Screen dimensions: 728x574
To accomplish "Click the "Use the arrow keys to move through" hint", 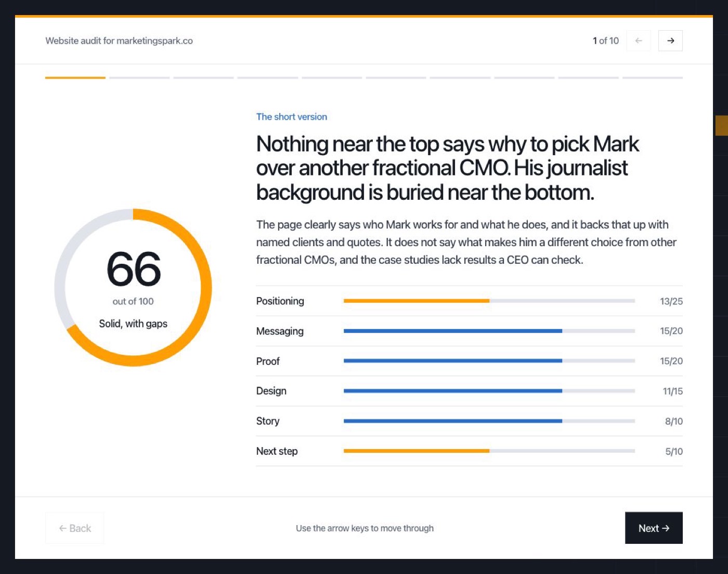I will pyautogui.click(x=365, y=528).
